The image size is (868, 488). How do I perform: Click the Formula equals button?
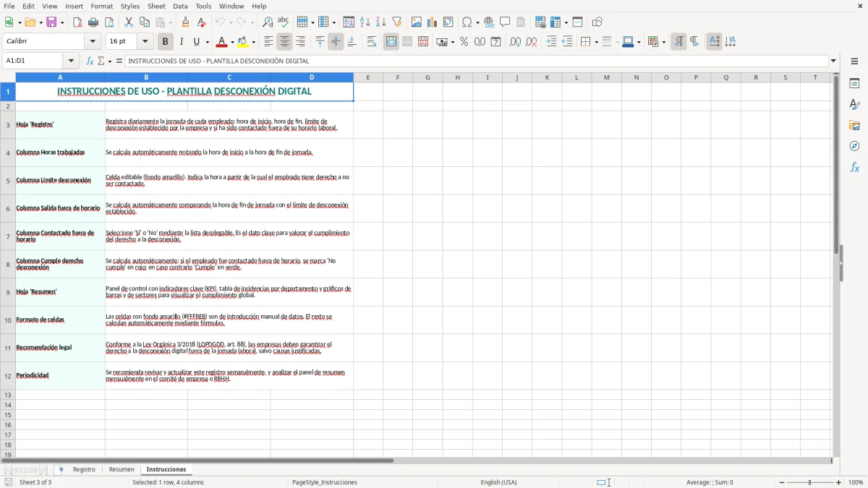(x=119, y=61)
